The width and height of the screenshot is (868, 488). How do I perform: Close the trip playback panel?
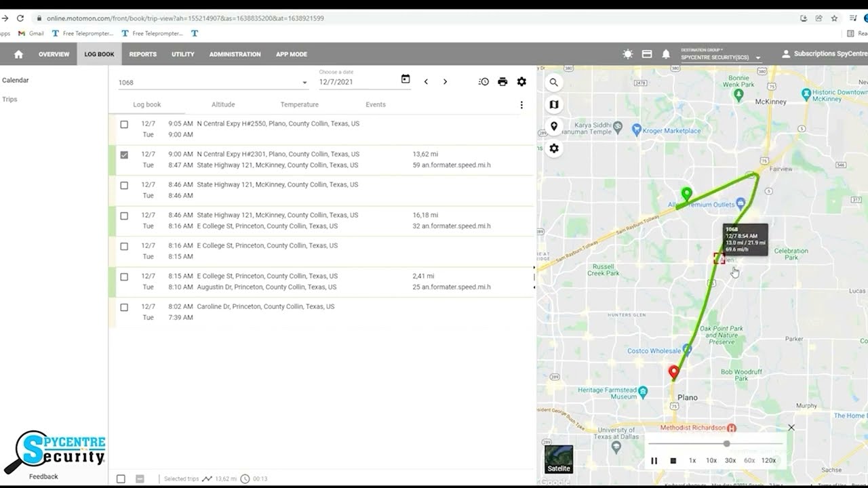pos(791,428)
